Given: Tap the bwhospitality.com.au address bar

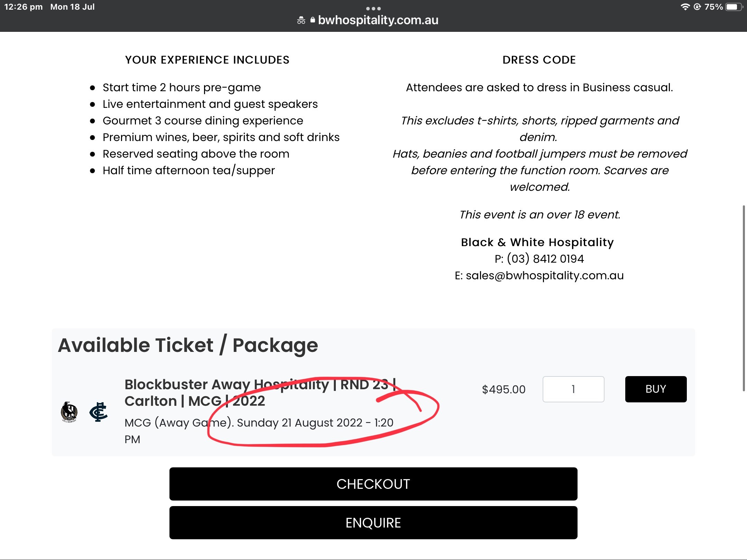Looking at the screenshot, I should click(x=378, y=20).
